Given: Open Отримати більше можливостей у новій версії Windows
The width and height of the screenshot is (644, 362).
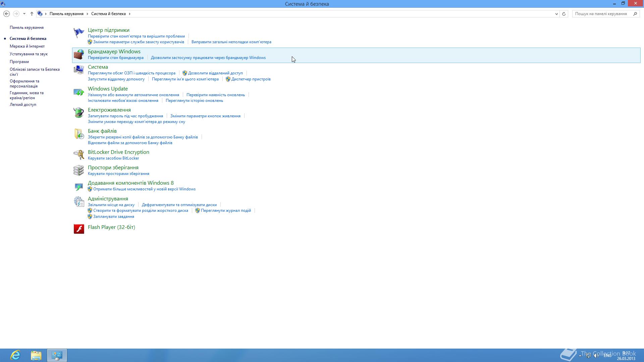Looking at the screenshot, I should tap(144, 189).
